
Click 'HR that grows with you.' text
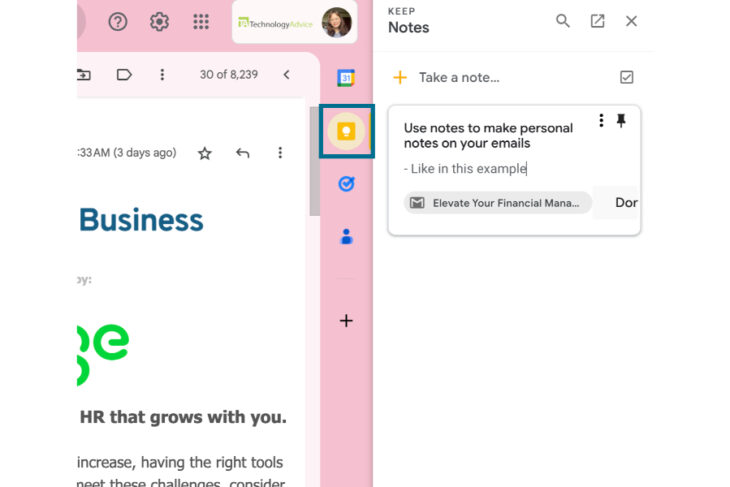(183, 417)
